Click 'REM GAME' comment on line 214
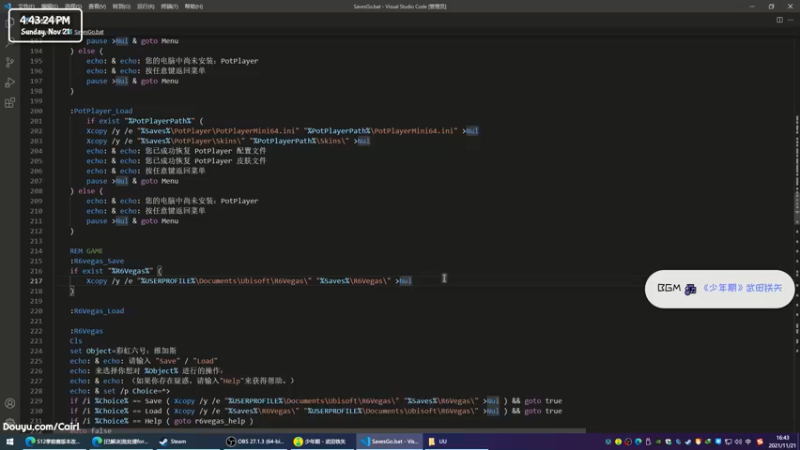Viewport: 800px width, 450px height. (86, 251)
